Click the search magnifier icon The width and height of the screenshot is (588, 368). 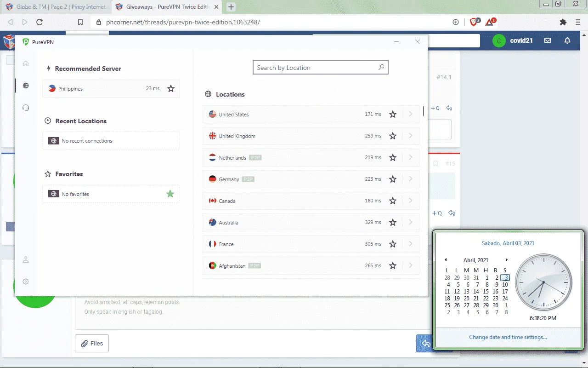(381, 67)
